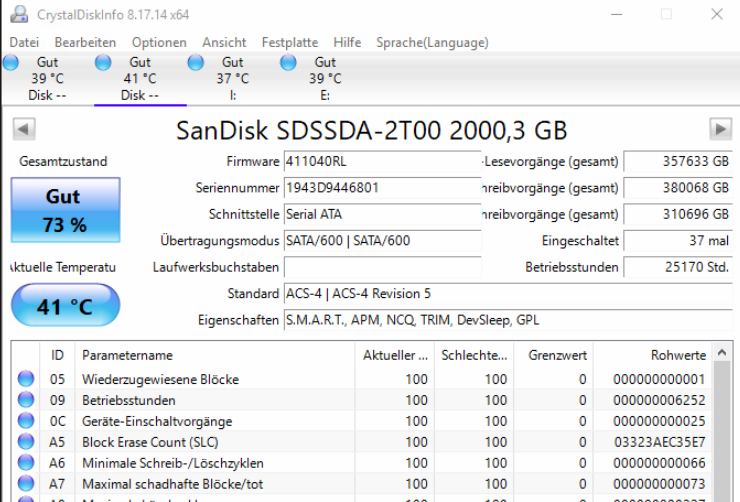Minimize the CrystalDiskInfo window

[616, 15]
